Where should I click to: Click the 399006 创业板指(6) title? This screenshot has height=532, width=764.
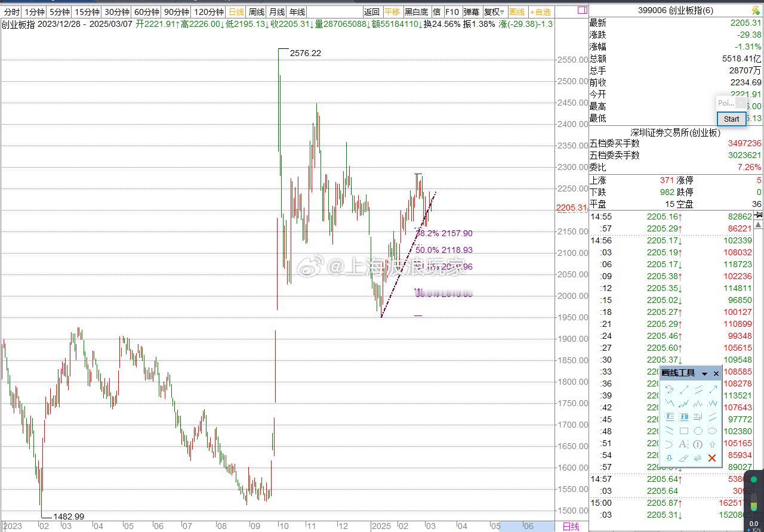click(x=676, y=10)
